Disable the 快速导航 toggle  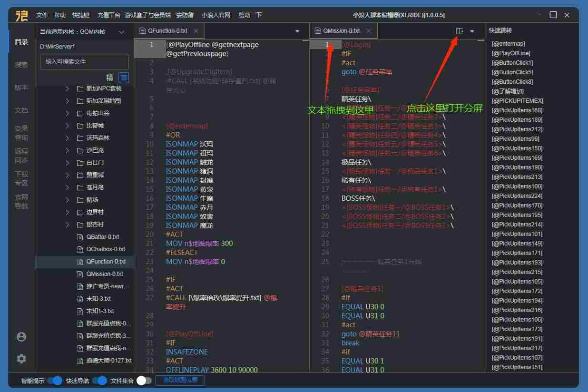click(99, 381)
